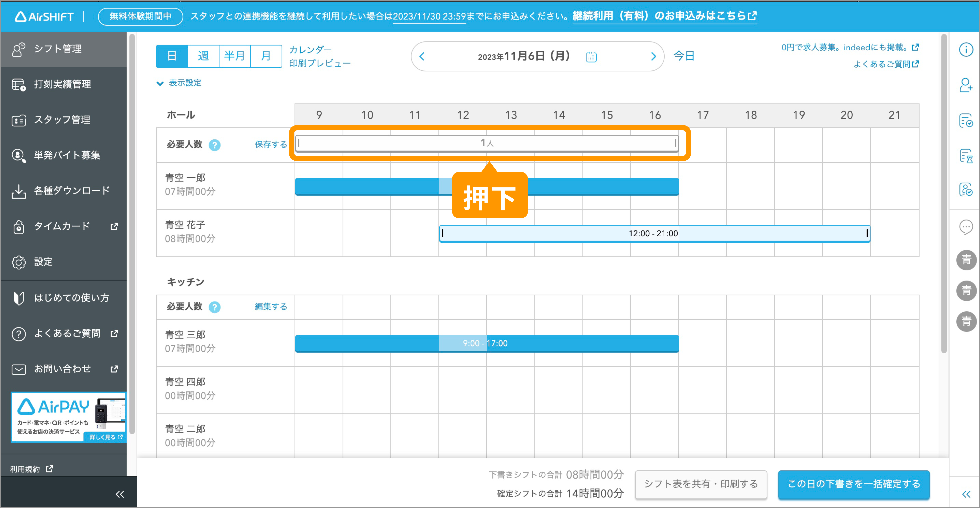Click the AirSHIFT logo
Viewport: 980px width, 508px height.
pyautogui.click(x=44, y=16)
